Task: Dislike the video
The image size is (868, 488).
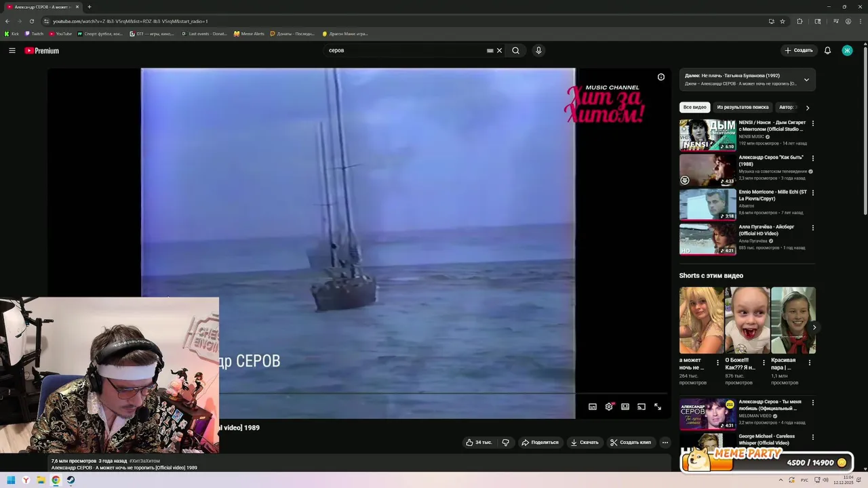Action: point(505,443)
